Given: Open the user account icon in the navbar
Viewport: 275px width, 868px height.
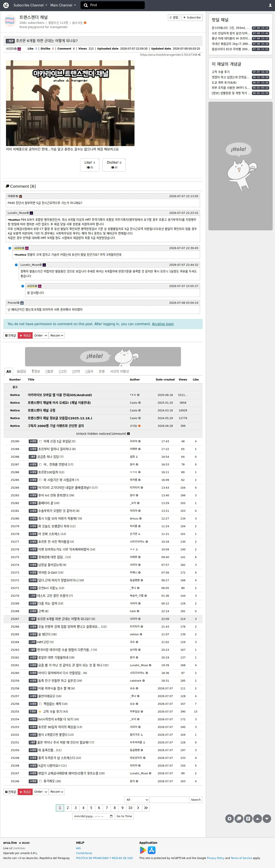Looking at the screenshot, I should coord(270,5).
